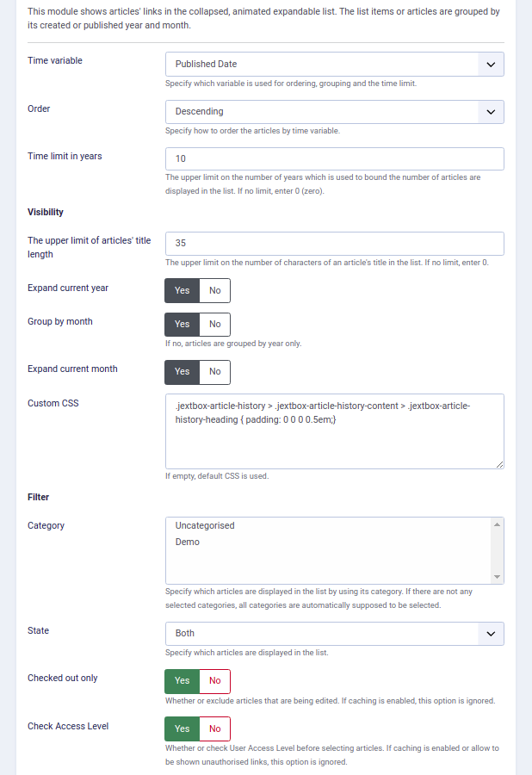Focus the Time limit in years field
Screen dimensions: 532x775
point(334,158)
